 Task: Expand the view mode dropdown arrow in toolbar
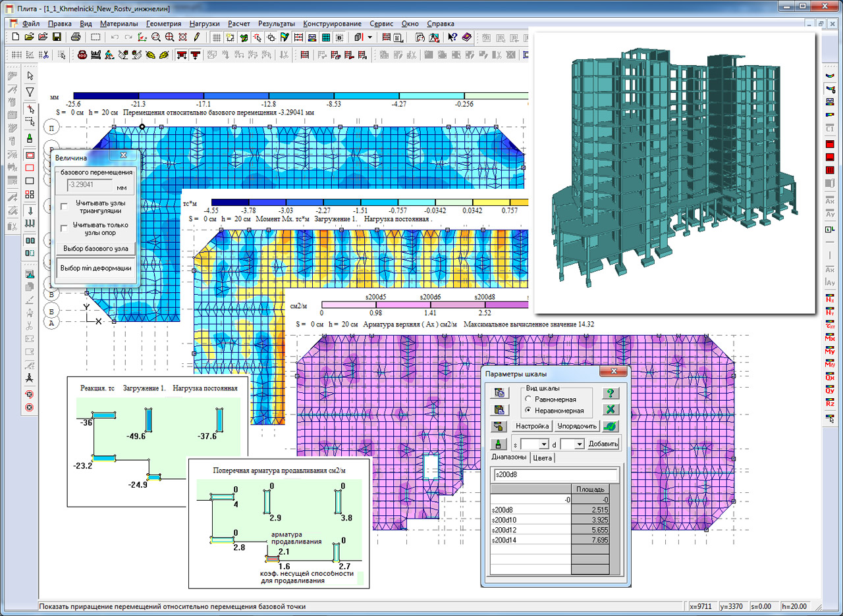370,37
